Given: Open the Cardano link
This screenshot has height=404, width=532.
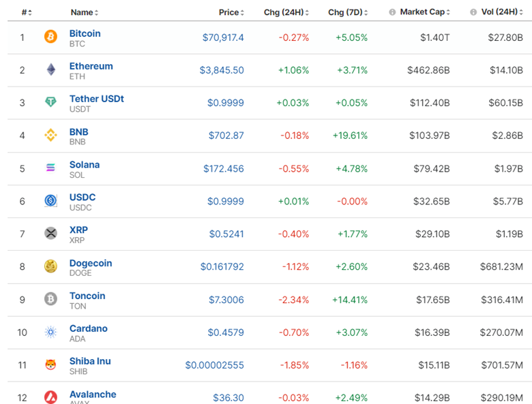Looking at the screenshot, I should 88,329.
